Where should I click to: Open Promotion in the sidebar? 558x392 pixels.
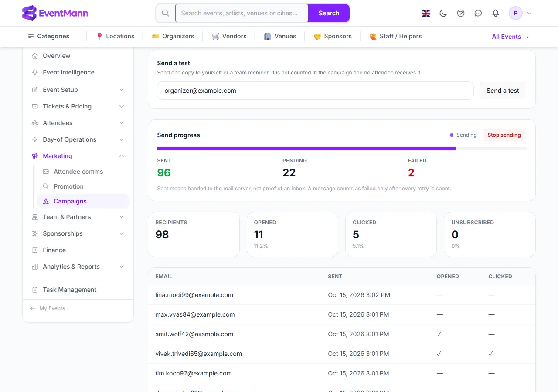coord(84,186)
